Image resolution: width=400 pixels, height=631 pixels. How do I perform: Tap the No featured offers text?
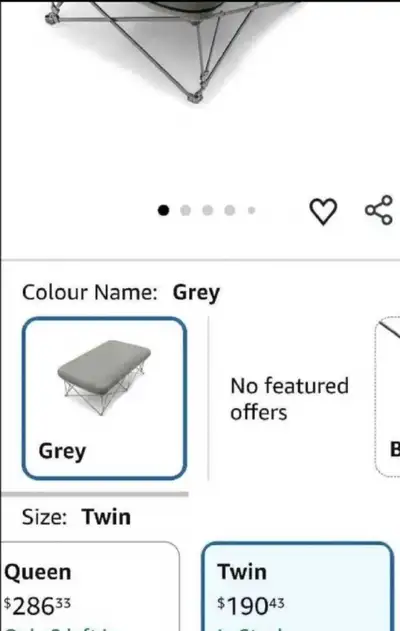pyautogui.click(x=289, y=399)
